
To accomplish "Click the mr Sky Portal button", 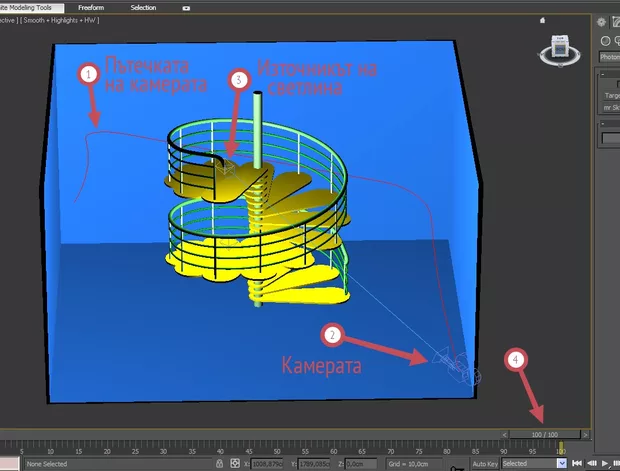I will pyautogui.click(x=611, y=105).
